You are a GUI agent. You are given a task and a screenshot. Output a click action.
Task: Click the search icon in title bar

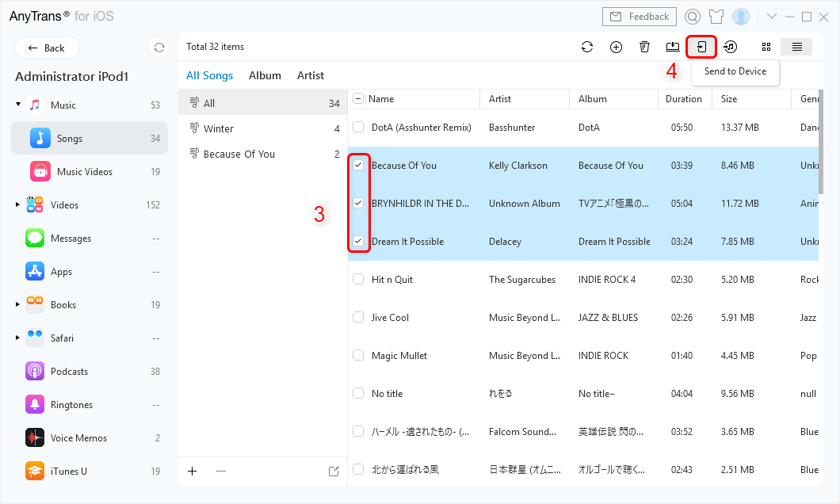(x=692, y=17)
